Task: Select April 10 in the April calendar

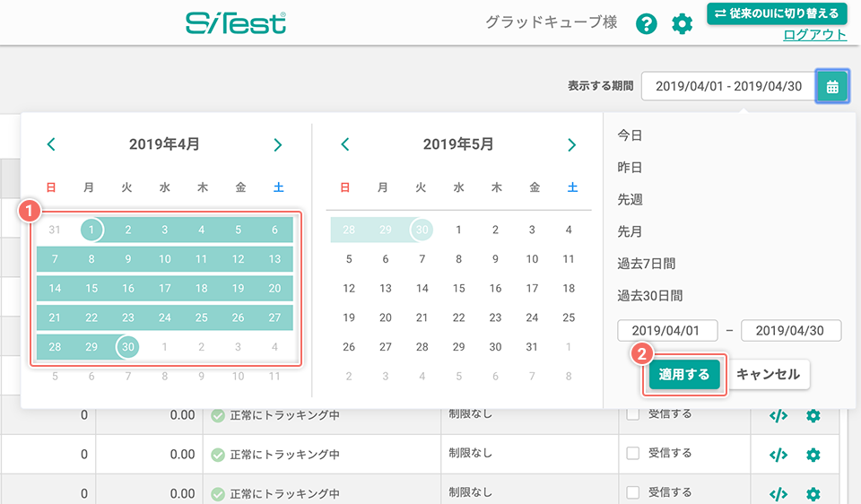Action: click(x=165, y=258)
